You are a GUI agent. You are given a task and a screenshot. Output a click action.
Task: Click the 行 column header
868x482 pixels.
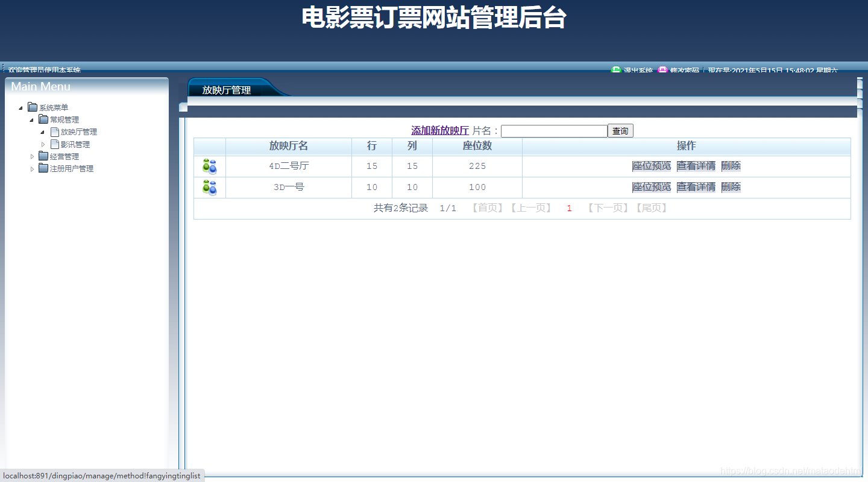[372, 146]
